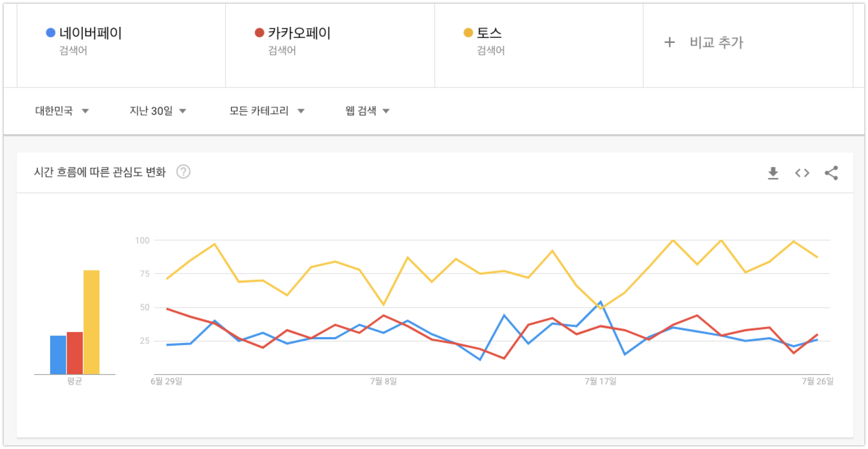Image resolution: width=868 pixels, height=449 pixels.
Task: Edit the 카카오페이 search term
Action: pos(299,33)
